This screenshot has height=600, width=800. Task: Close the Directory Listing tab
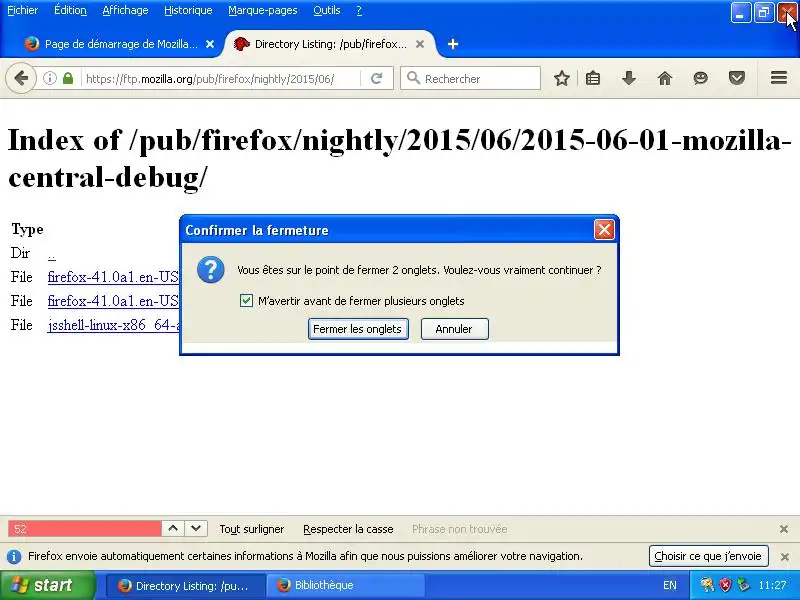[x=420, y=44]
